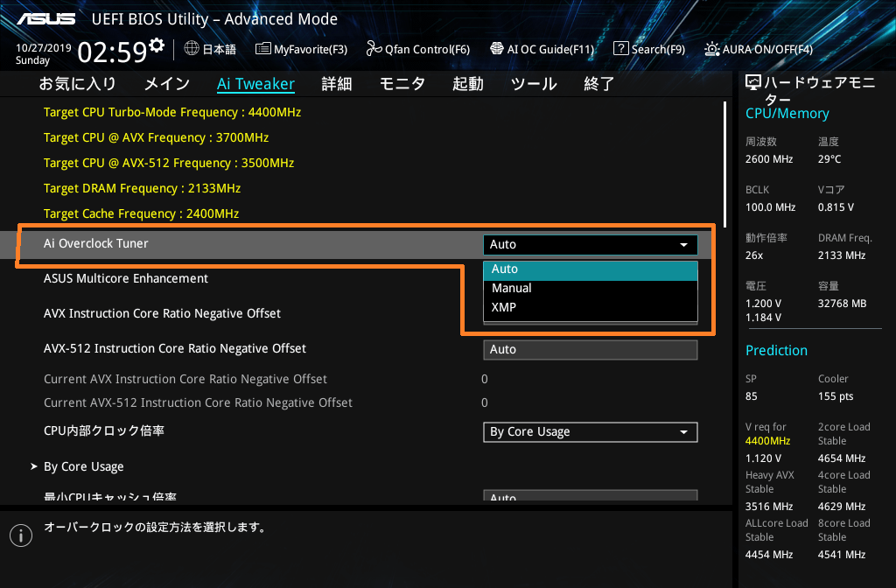Click the info icon in the help bar
The image size is (896, 588).
click(20, 535)
